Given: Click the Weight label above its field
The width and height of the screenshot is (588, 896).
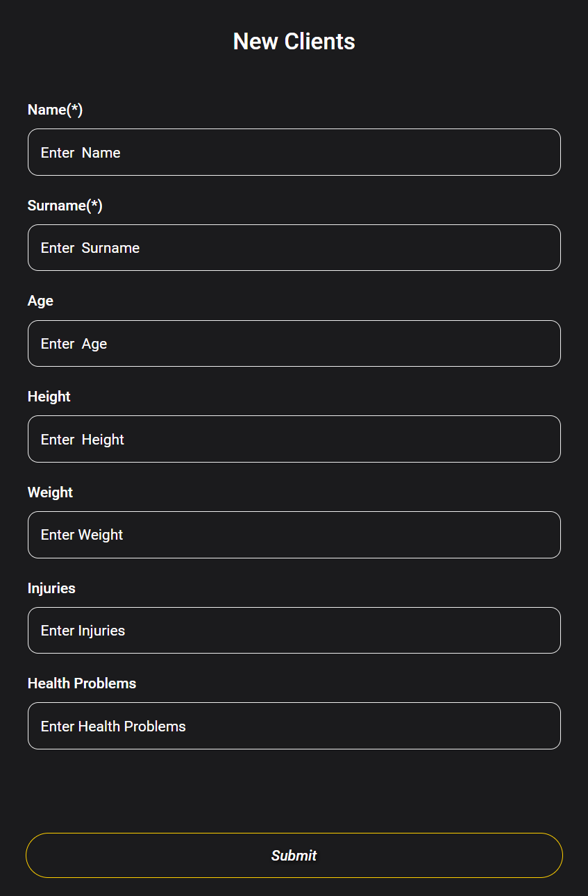Looking at the screenshot, I should click(x=50, y=492).
